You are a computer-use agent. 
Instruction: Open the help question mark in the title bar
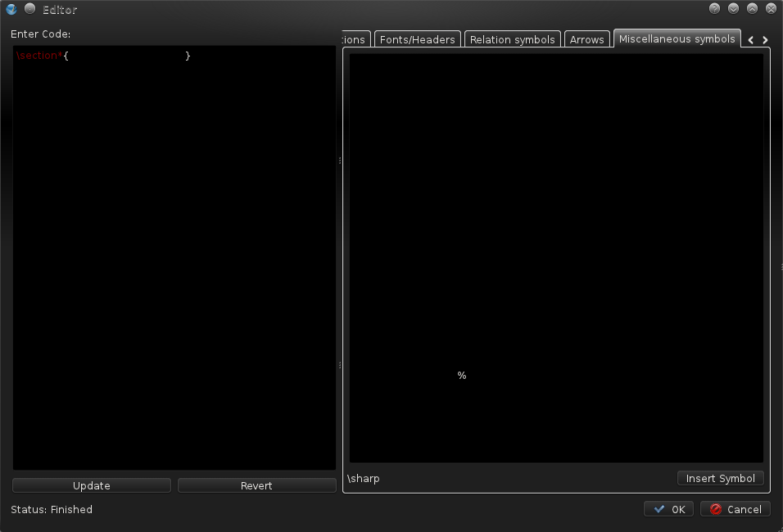click(x=714, y=9)
